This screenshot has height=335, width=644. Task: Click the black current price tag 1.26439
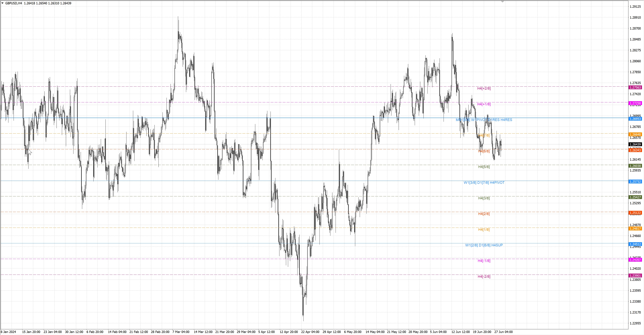(635, 145)
